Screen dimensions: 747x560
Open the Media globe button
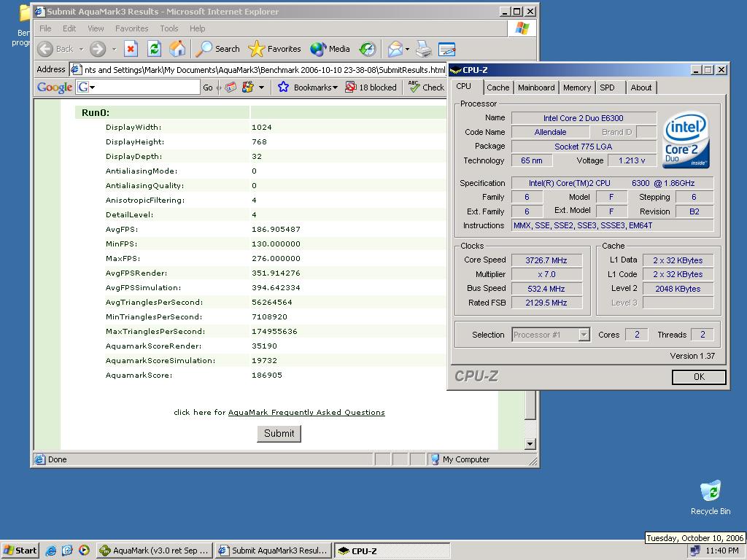[x=330, y=49]
